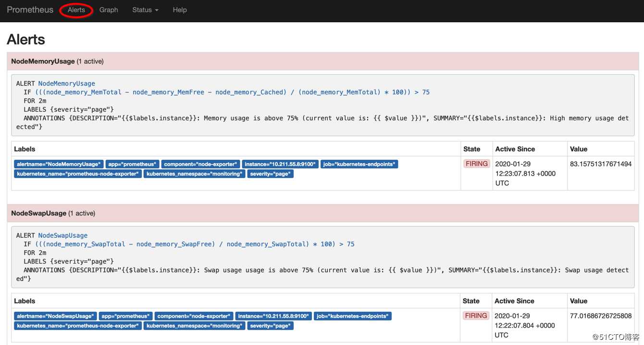Open the Graph page in navbar
Viewport: 644px width, 345px height.
[109, 10]
